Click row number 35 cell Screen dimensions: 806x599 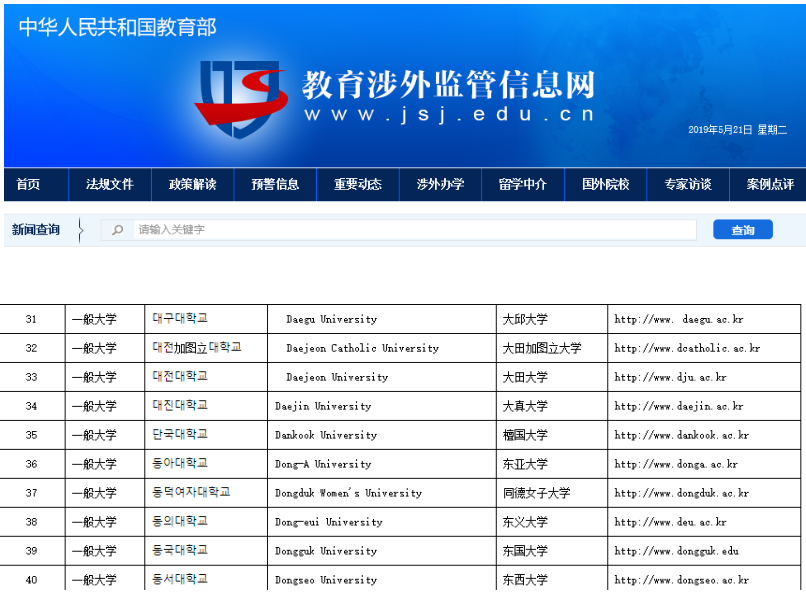coord(31,435)
